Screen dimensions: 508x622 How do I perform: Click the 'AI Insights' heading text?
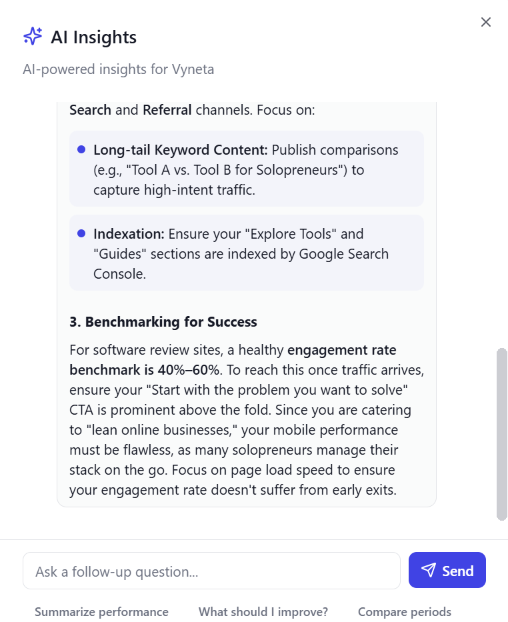coord(94,37)
